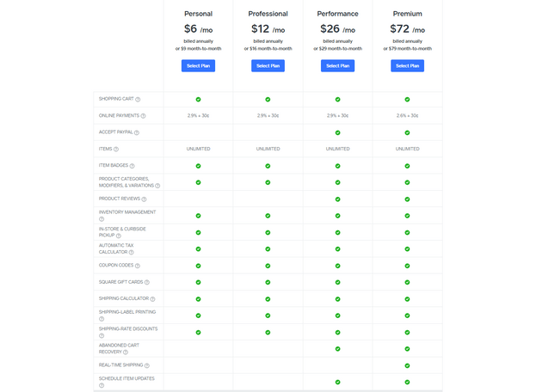Click Item Badges checkmark in Professional column
Screen dimensions: 555x392
tap(268, 166)
